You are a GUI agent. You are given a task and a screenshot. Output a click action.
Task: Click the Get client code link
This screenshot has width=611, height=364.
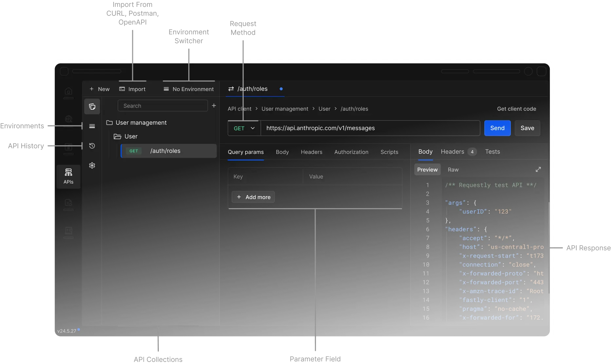coord(516,109)
